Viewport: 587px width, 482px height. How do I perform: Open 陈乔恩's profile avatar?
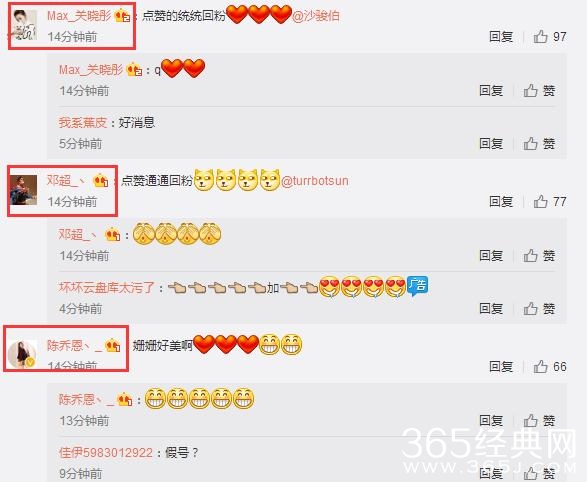tap(22, 354)
